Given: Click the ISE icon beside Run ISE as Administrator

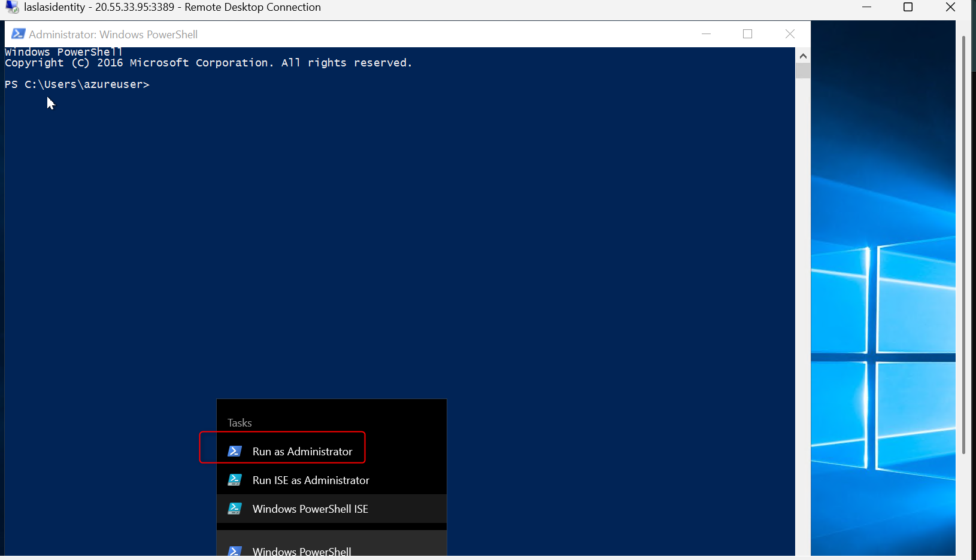Looking at the screenshot, I should coord(235,480).
